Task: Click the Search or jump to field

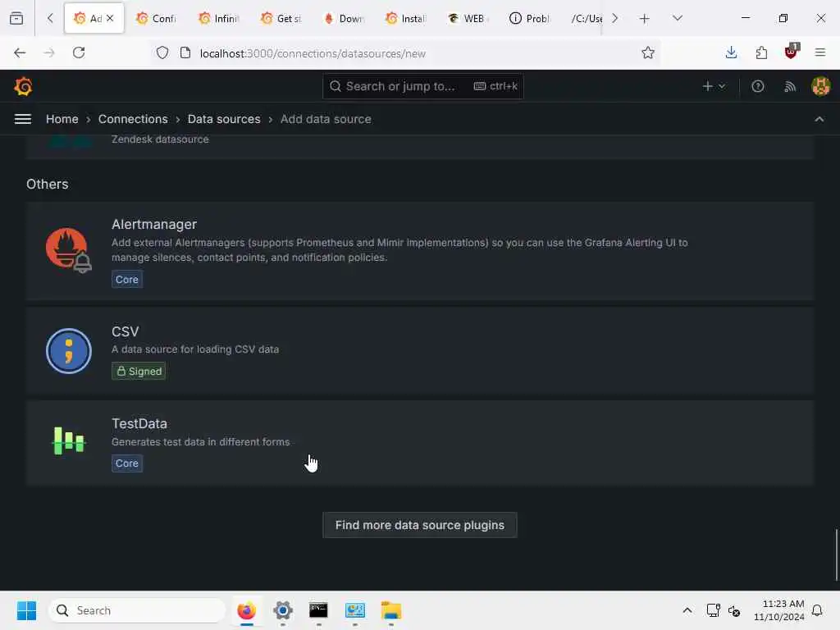Action: (x=422, y=86)
